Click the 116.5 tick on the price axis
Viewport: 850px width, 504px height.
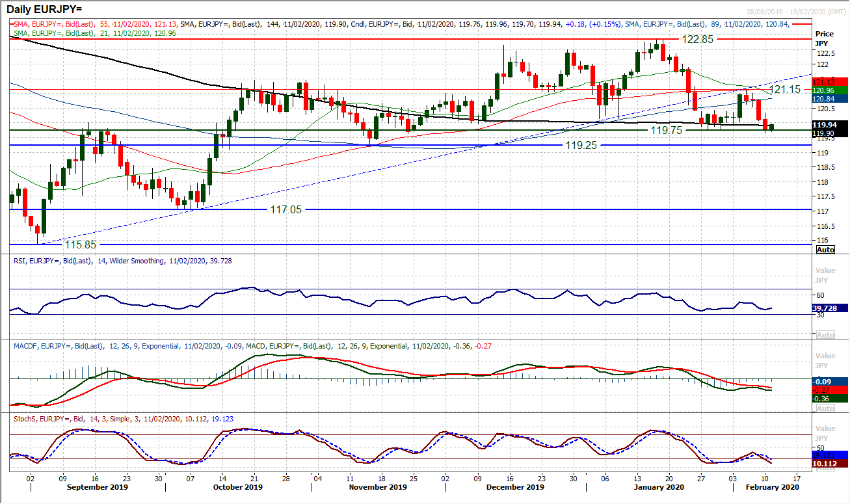point(825,226)
